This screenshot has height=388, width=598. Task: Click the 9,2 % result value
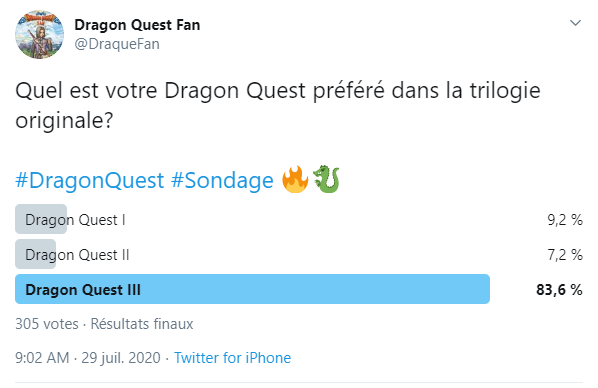coord(565,220)
